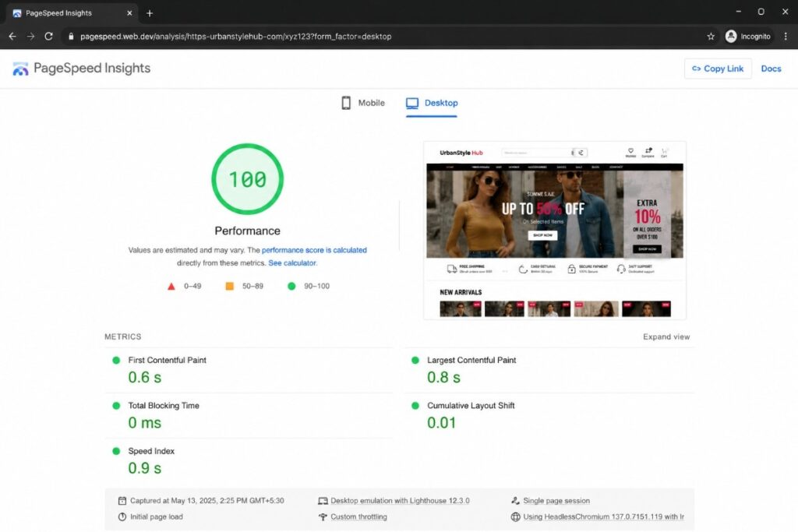This screenshot has height=532, width=798.
Task: Switch to the Mobile tab
Action: click(363, 103)
